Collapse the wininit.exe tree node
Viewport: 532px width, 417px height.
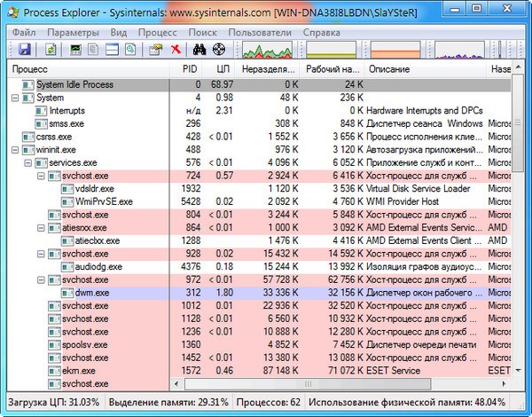click(x=15, y=151)
